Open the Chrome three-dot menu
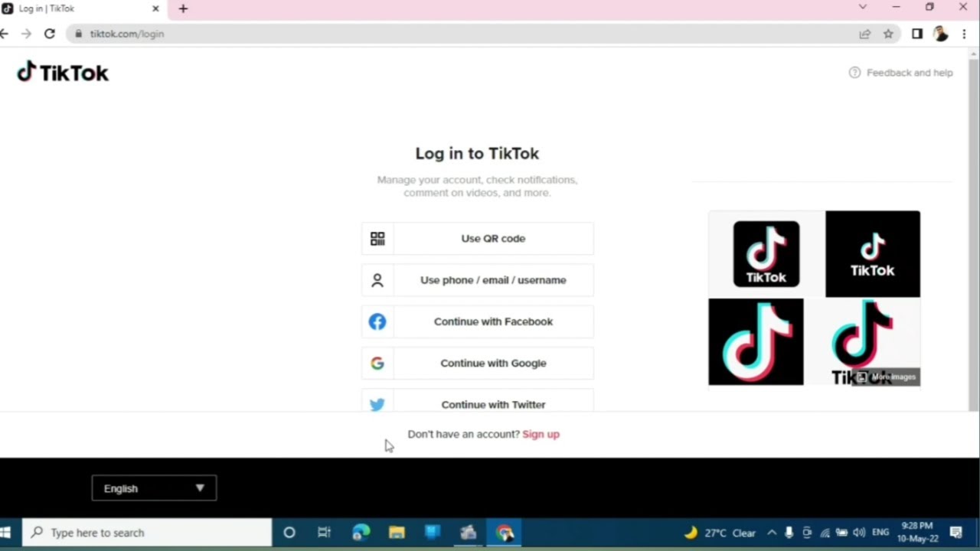The width and height of the screenshot is (980, 551). [x=964, y=34]
